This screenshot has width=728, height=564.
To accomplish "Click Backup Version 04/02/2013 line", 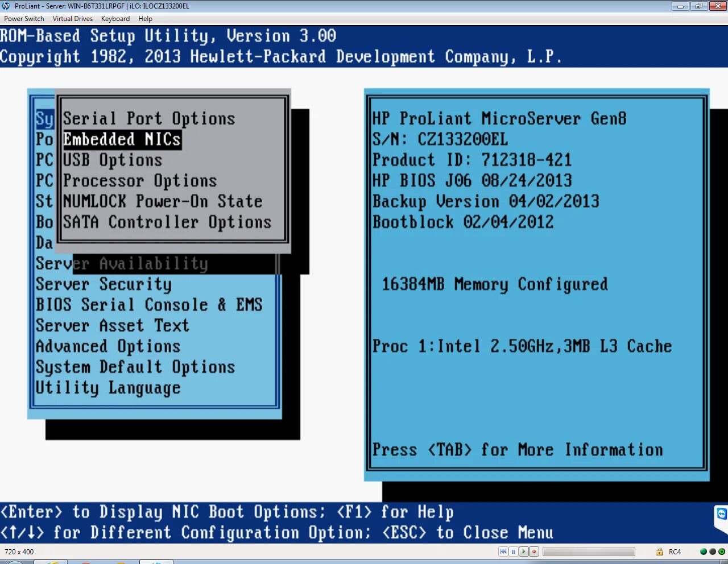I will click(x=486, y=201).
